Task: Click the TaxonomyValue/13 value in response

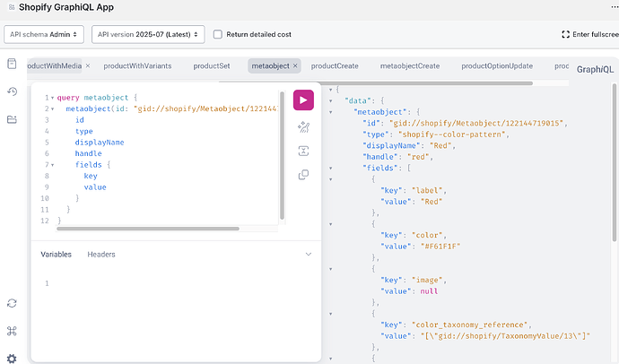Action: click(x=505, y=336)
